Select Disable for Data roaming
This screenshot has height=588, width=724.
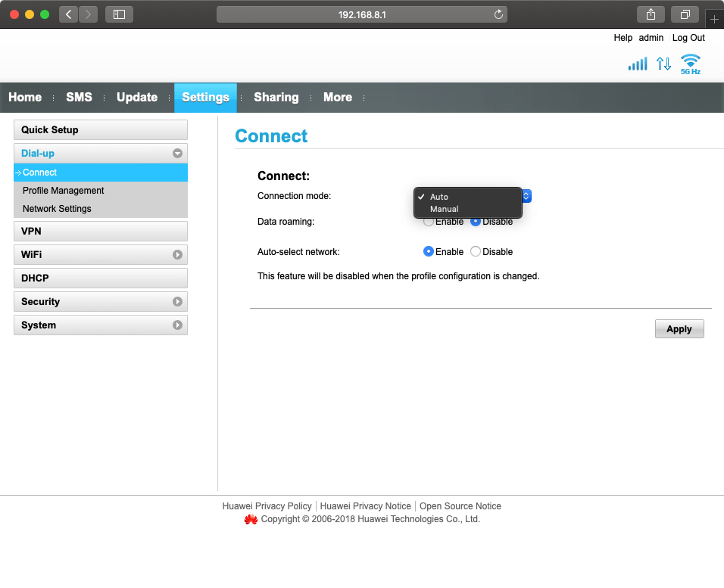tap(476, 222)
